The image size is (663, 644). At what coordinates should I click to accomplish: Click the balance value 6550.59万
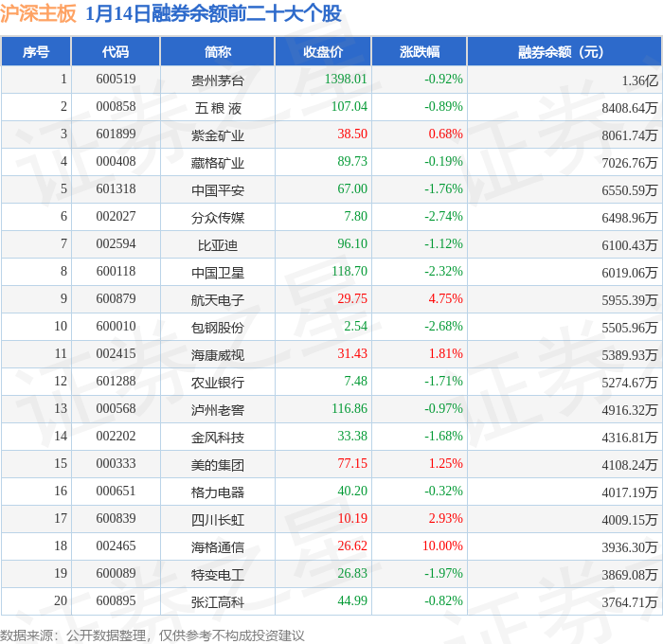coord(630,190)
